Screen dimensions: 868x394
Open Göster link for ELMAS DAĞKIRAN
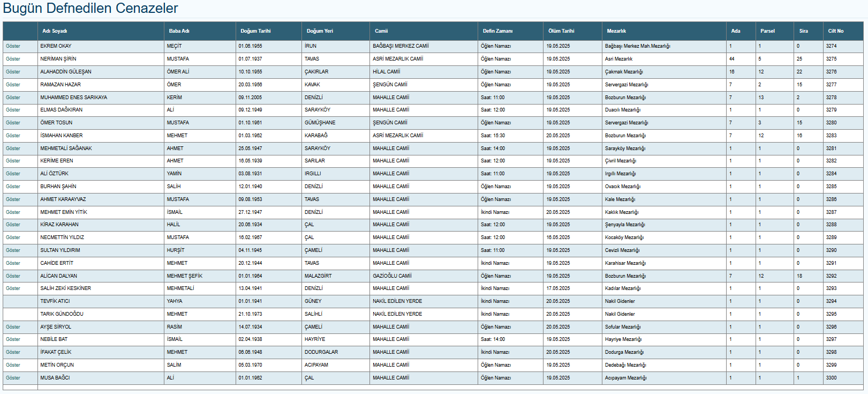tap(13, 110)
